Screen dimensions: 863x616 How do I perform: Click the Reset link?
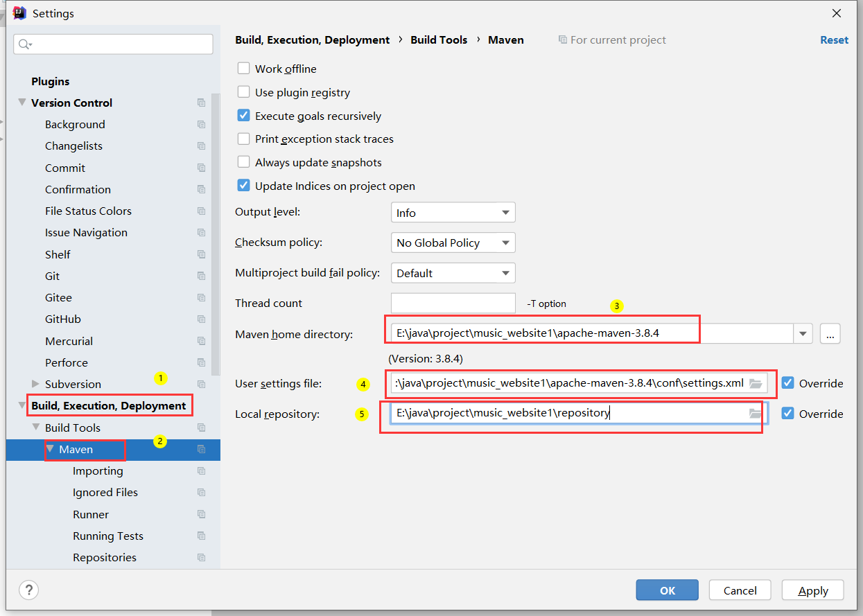(x=835, y=40)
